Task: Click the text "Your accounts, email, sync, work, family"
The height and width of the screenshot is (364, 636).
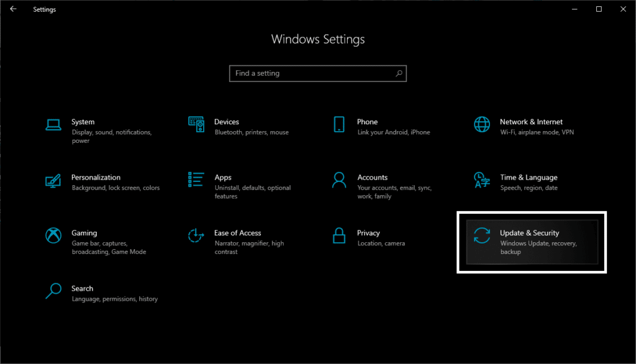Action: (x=394, y=192)
